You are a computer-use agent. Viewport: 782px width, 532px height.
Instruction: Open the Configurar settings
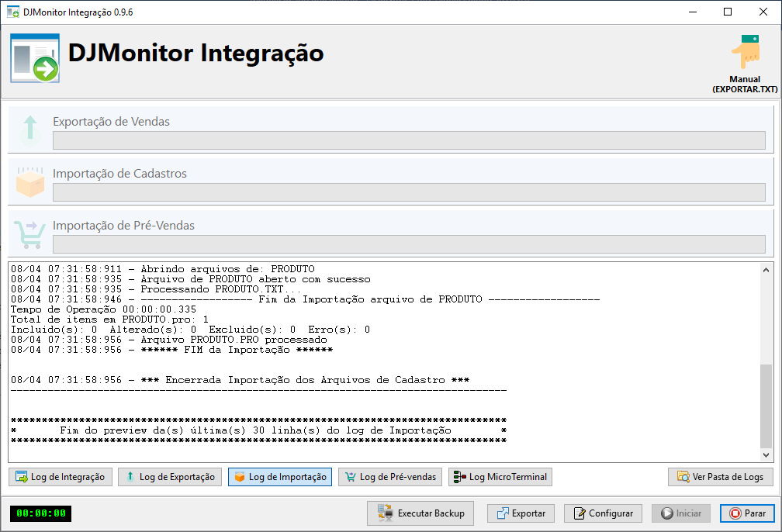(604, 513)
